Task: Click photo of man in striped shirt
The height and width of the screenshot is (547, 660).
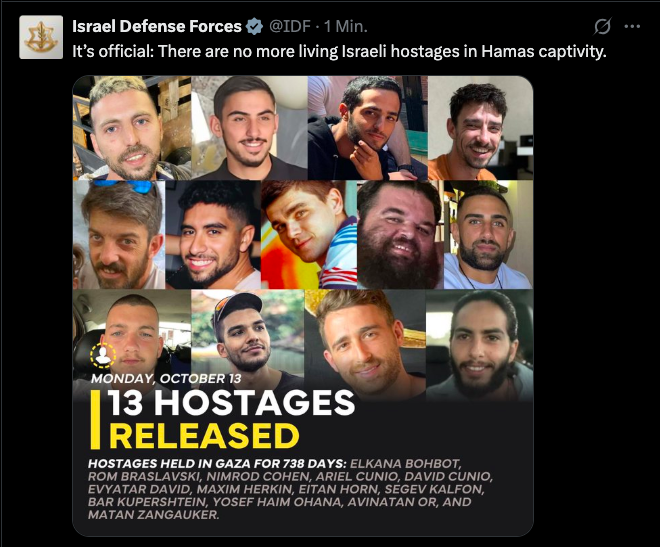Action: (x=309, y=235)
